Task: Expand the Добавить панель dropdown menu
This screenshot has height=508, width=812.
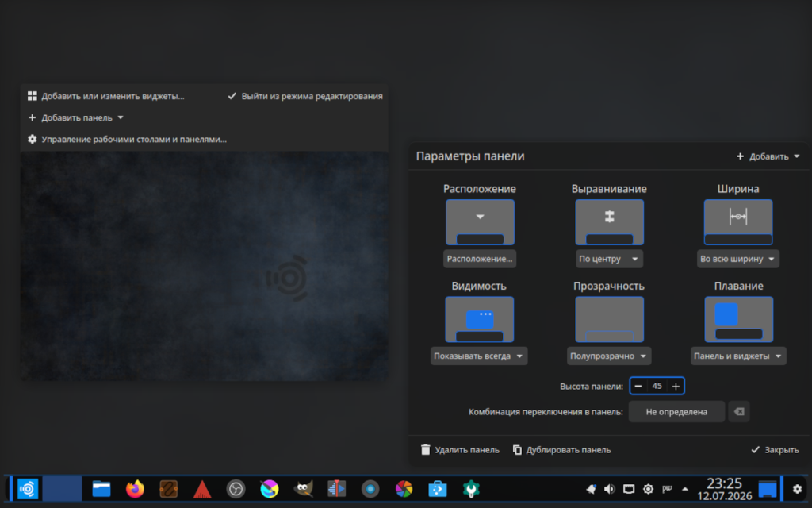Action: tap(76, 117)
